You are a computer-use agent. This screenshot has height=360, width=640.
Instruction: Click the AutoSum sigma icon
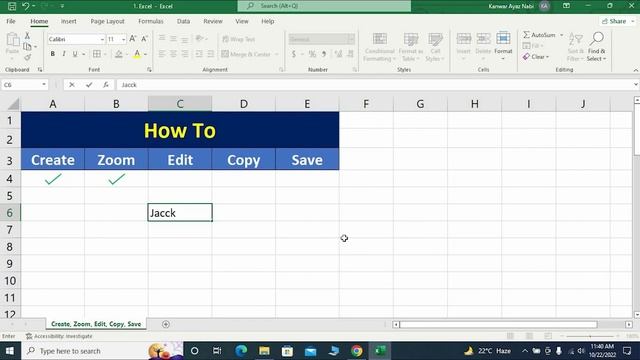[527, 35]
